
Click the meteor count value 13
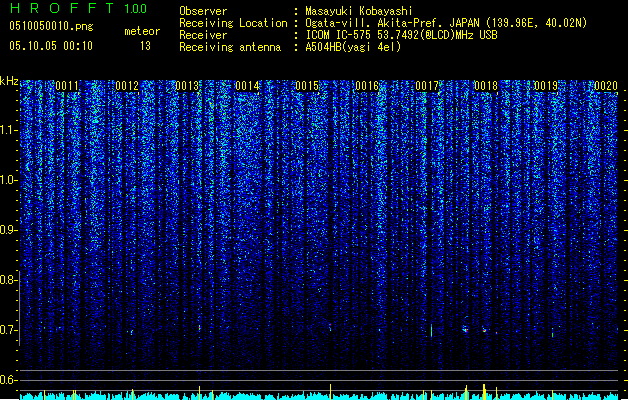coord(145,46)
